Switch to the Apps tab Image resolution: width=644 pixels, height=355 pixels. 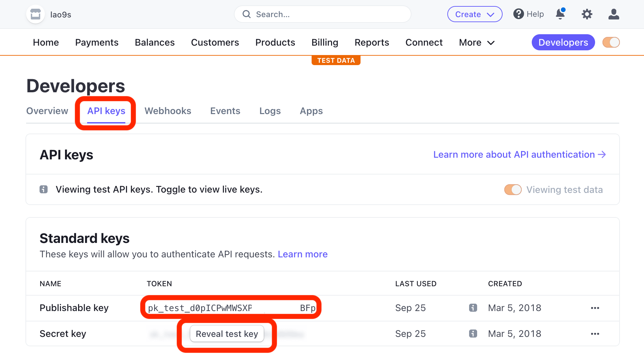point(311,111)
